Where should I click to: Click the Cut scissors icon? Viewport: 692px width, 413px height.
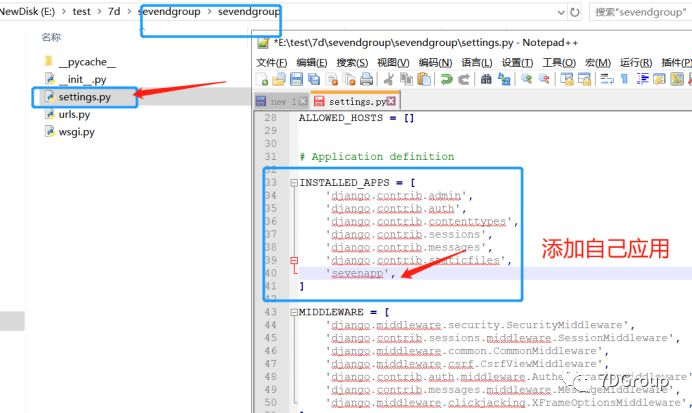click(389, 79)
